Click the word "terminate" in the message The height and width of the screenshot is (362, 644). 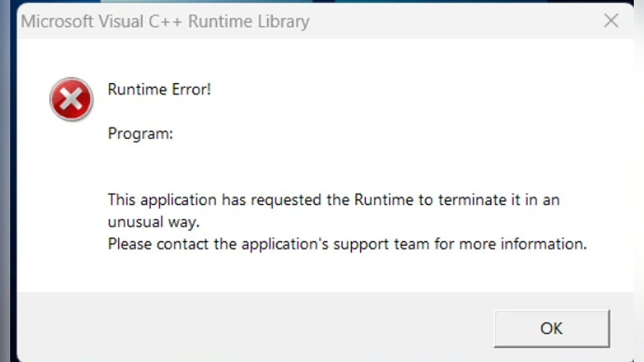tap(472, 200)
